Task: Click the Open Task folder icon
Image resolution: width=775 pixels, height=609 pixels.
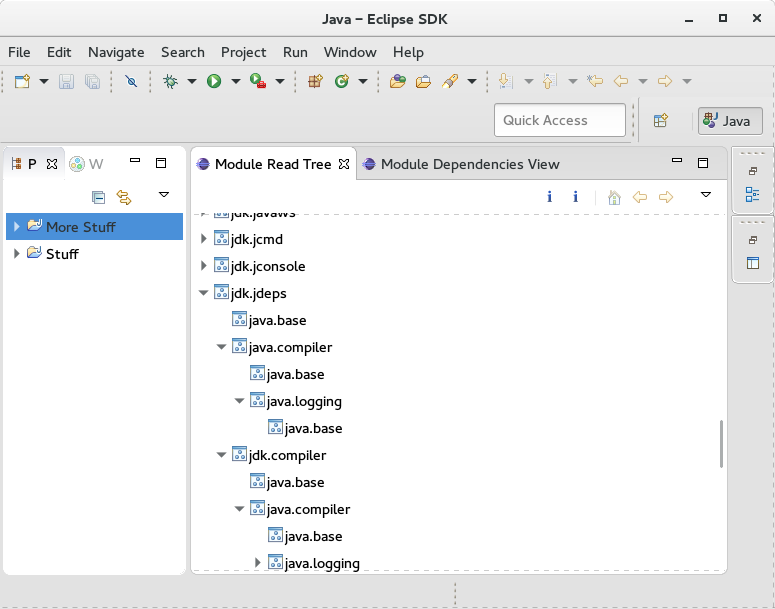Action: click(x=423, y=81)
